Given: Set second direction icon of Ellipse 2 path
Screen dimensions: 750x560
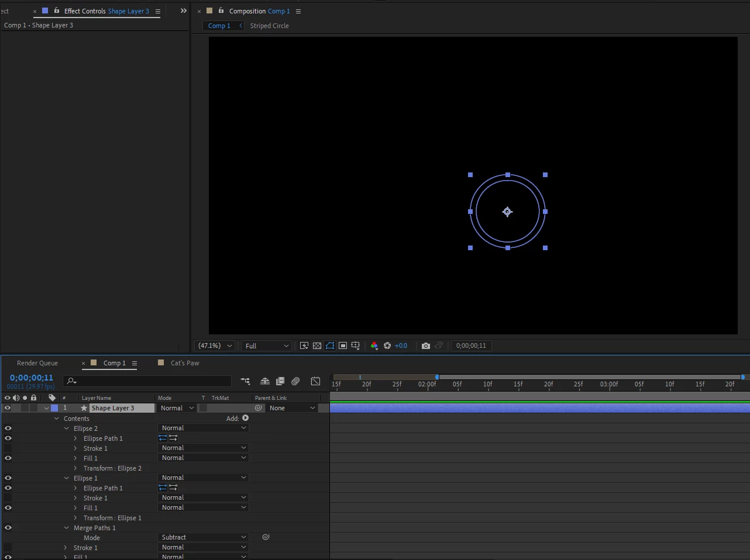Looking at the screenshot, I should point(173,437).
